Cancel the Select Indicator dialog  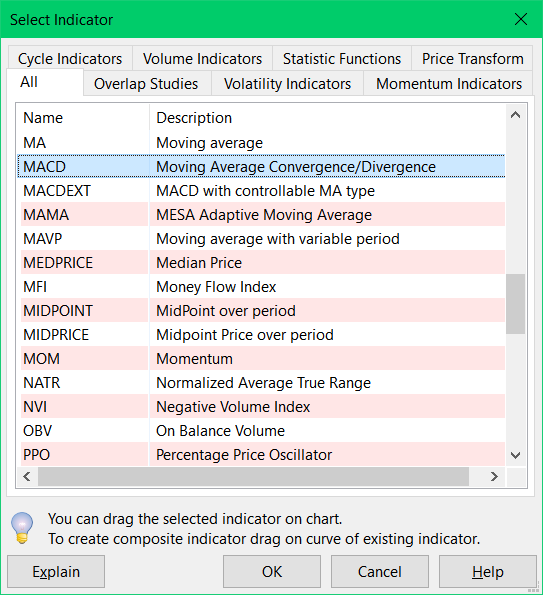coord(380,571)
